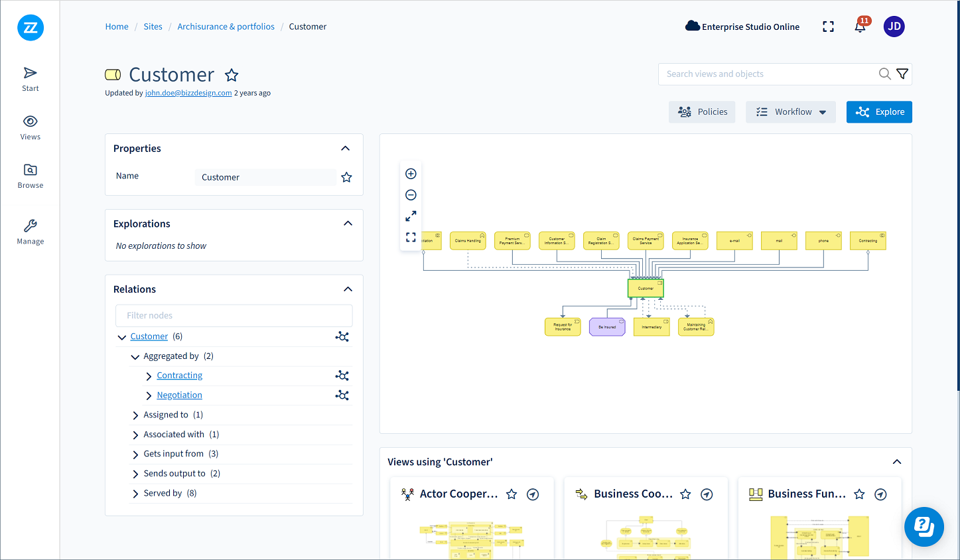Screen dimensions: 960x560
Task: Click the Policies button
Action: (702, 112)
